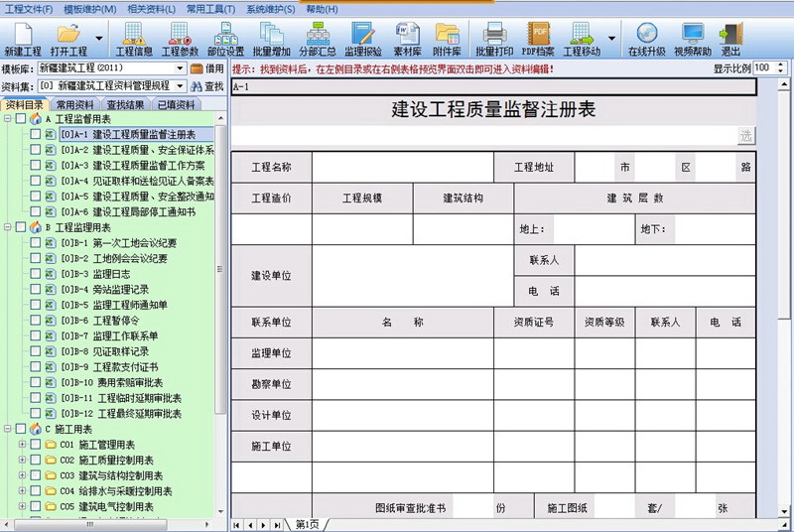Select the 第1页 page tab
The height and width of the screenshot is (532, 794).
click(x=307, y=525)
